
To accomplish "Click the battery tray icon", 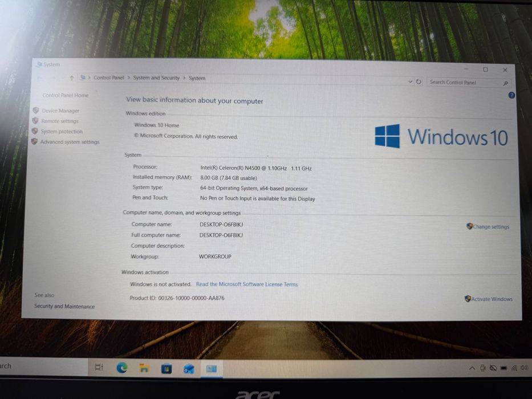I will pos(504,368).
